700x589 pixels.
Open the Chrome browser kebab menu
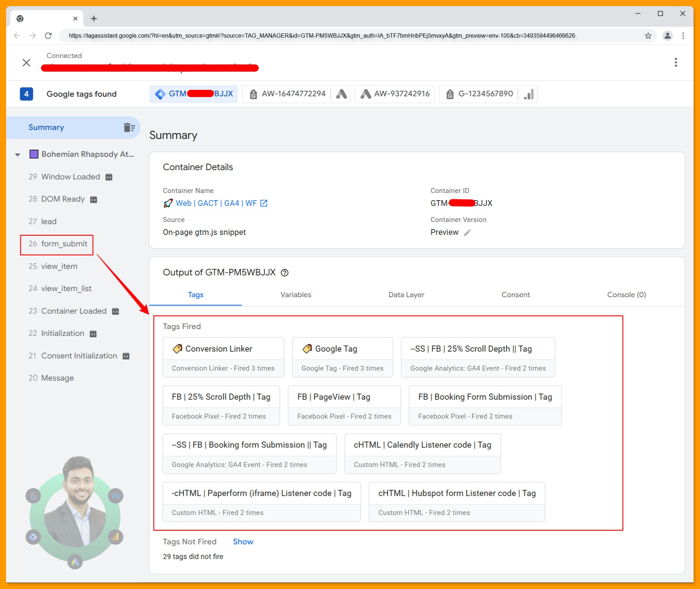(x=683, y=35)
